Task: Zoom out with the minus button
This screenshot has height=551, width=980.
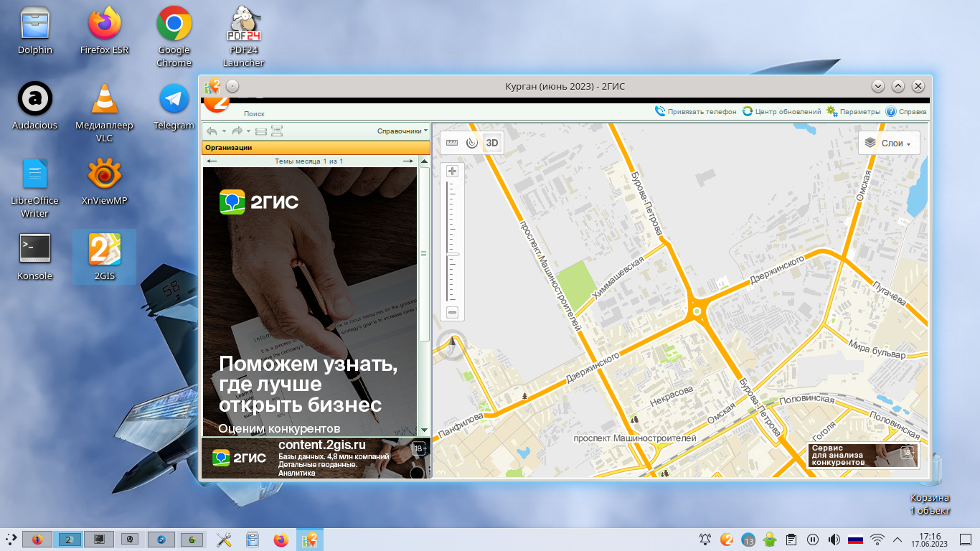Action: pos(452,312)
